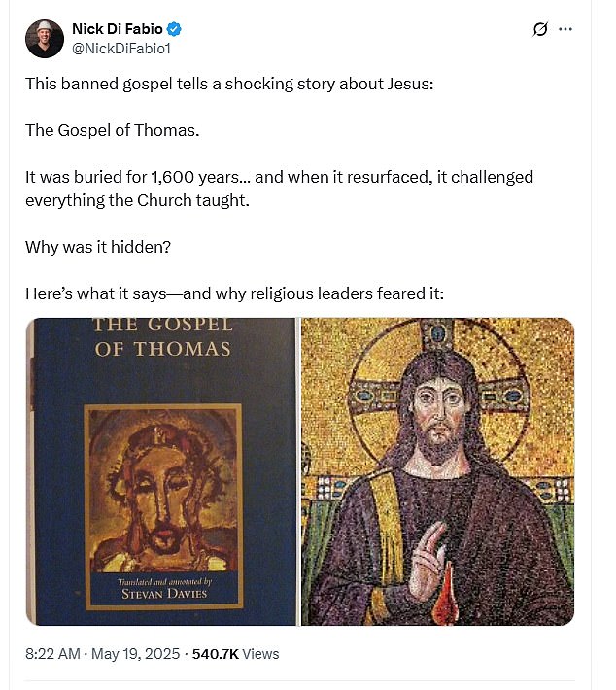Click the "buried for 1,600 years" sentence
The width and height of the screenshot is (616, 690).
pos(279,189)
